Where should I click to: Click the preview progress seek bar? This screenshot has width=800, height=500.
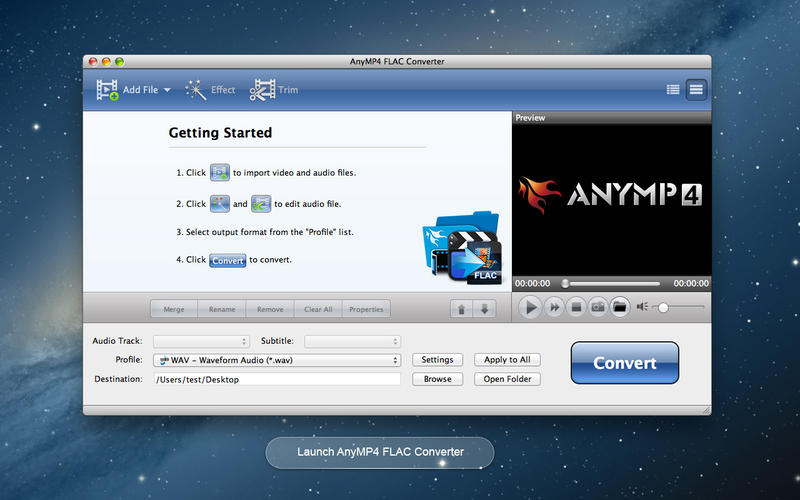(611, 283)
